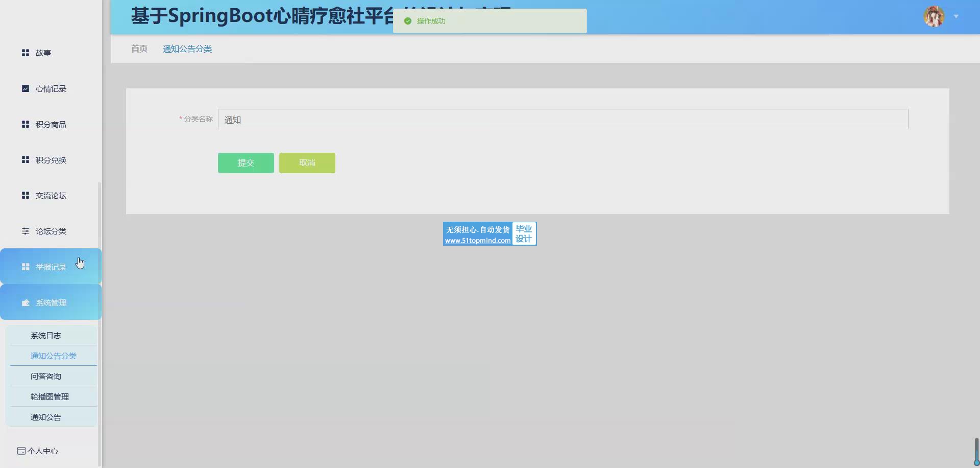Collapse the 系统管理 menu section

click(51, 302)
